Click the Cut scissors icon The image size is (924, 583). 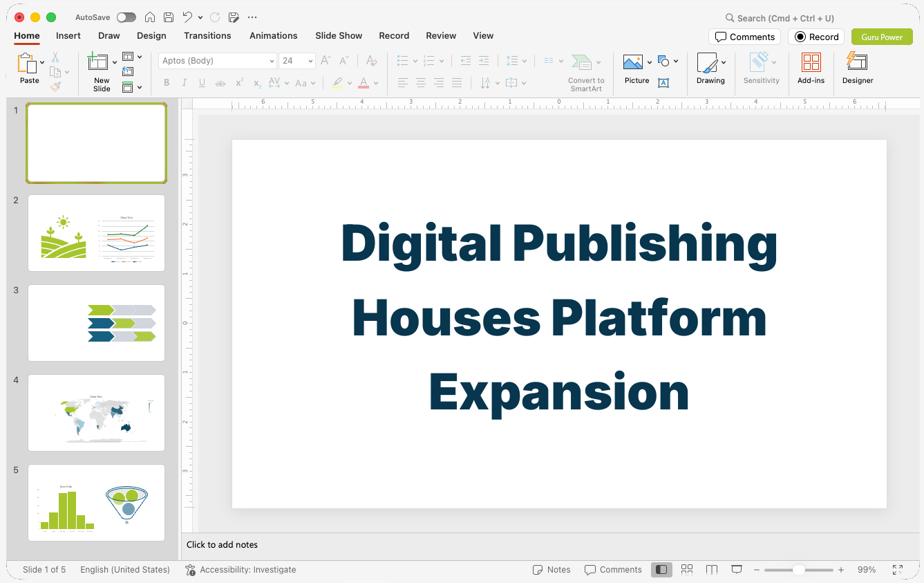pos(55,57)
